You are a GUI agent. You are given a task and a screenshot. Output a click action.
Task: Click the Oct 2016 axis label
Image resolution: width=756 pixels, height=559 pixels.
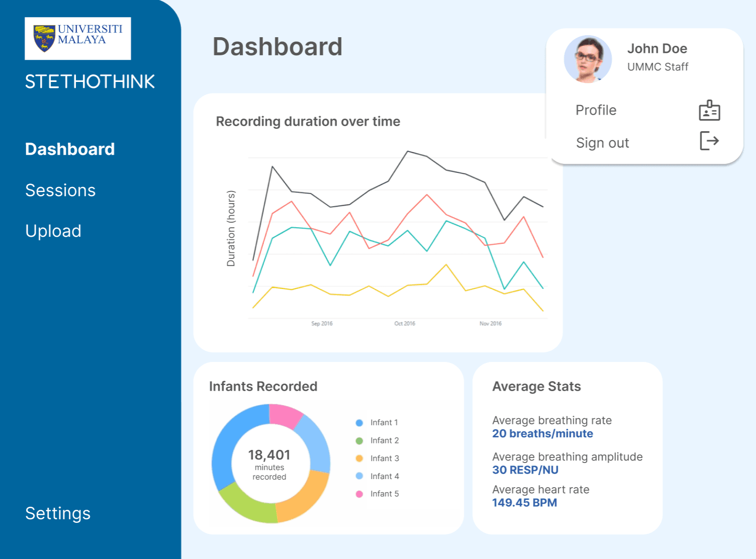point(405,324)
